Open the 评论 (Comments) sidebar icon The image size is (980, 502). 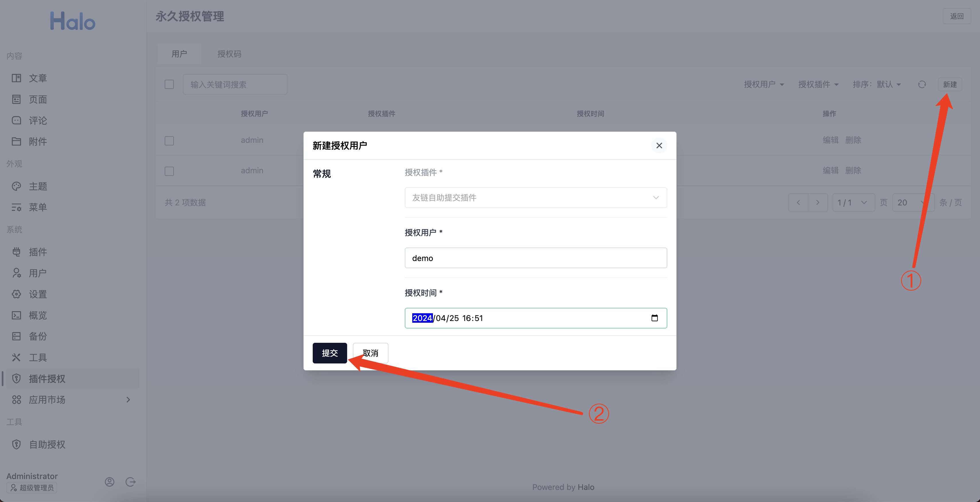pos(16,120)
